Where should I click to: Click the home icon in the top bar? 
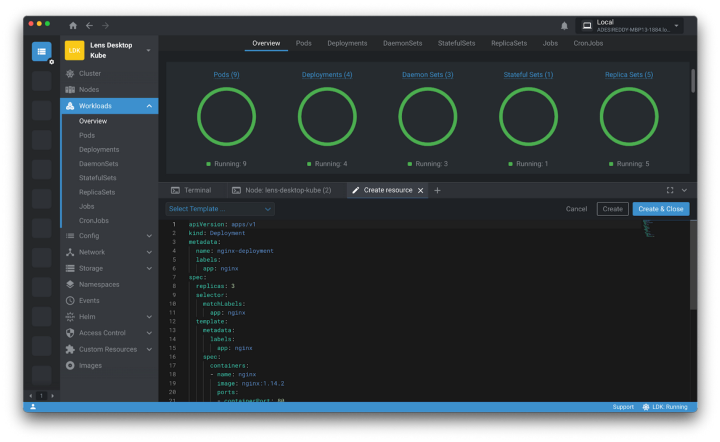tap(72, 25)
